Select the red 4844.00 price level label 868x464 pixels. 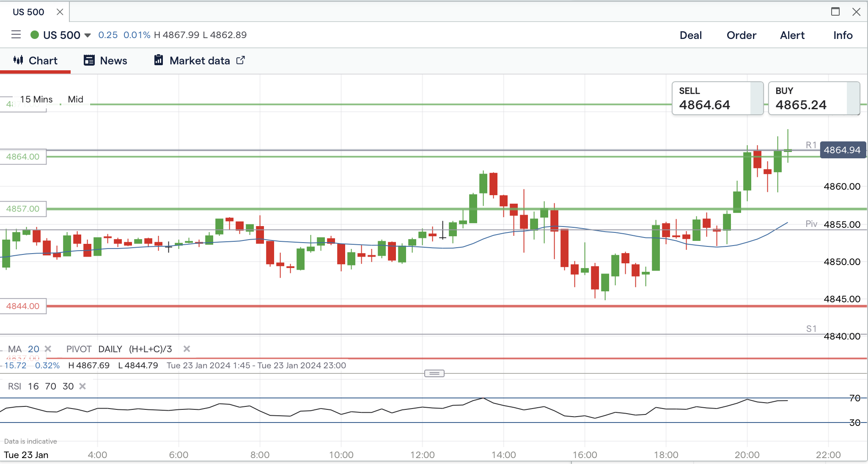[23, 306]
